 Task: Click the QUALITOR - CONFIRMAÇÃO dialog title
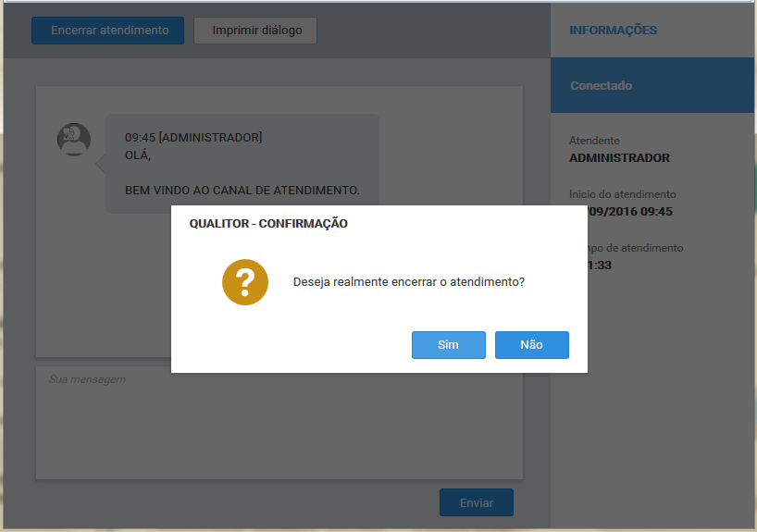[x=268, y=224]
